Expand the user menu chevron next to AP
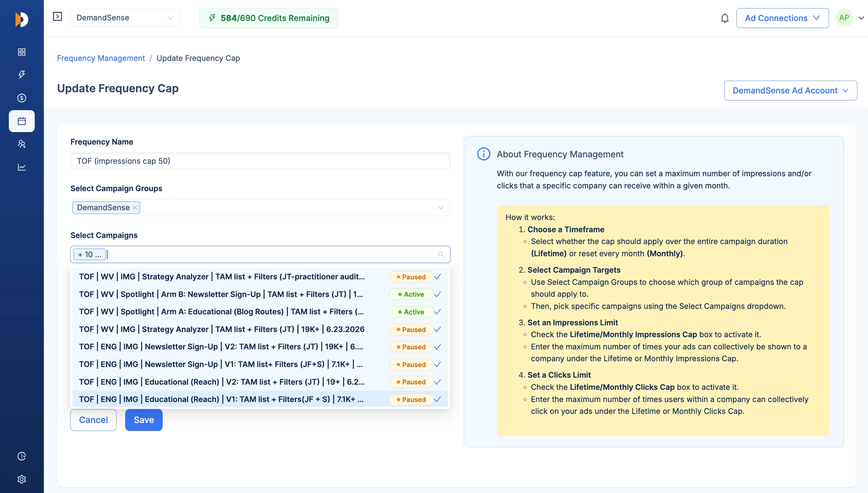 [x=861, y=18]
